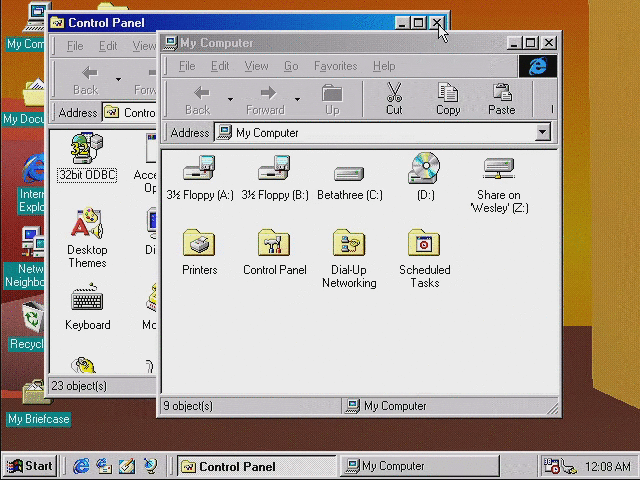Open the Address bar dropdown in My Computer
Image resolution: width=640 pixels, height=480 pixels.
pos(542,132)
